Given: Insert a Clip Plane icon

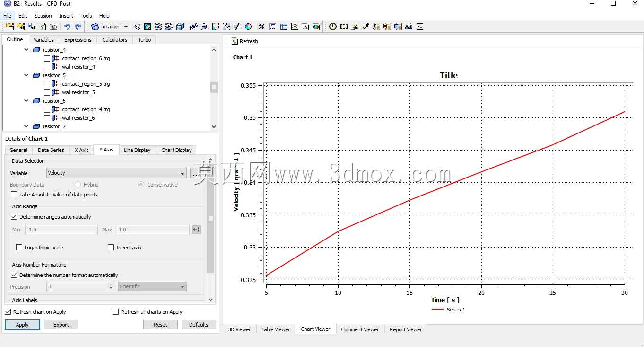Looking at the screenshot, I should tap(237, 27).
